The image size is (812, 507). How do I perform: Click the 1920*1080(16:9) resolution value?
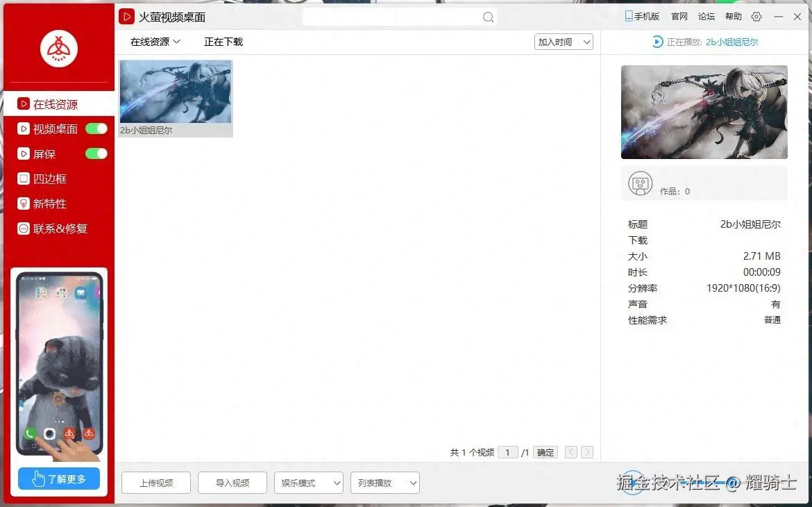tap(744, 288)
